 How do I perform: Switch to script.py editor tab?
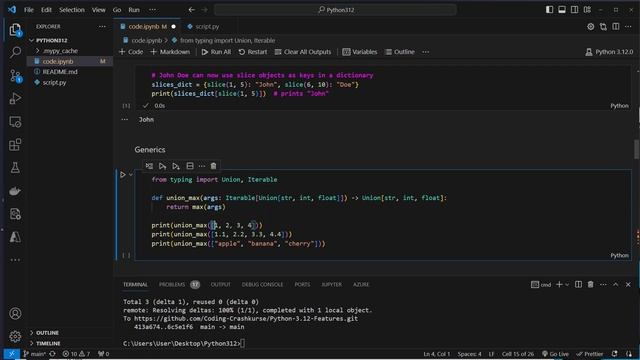click(x=203, y=27)
